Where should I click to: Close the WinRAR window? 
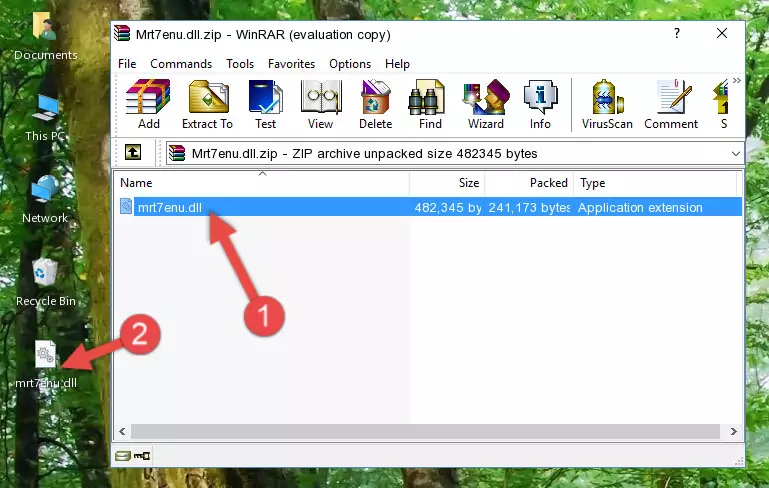coord(722,33)
